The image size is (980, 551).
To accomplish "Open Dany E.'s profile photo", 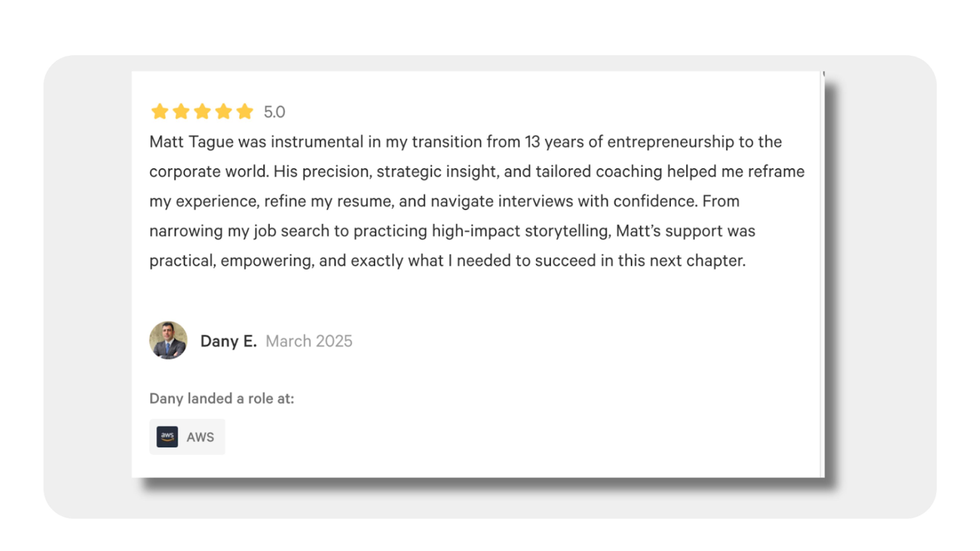I will [168, 340].
